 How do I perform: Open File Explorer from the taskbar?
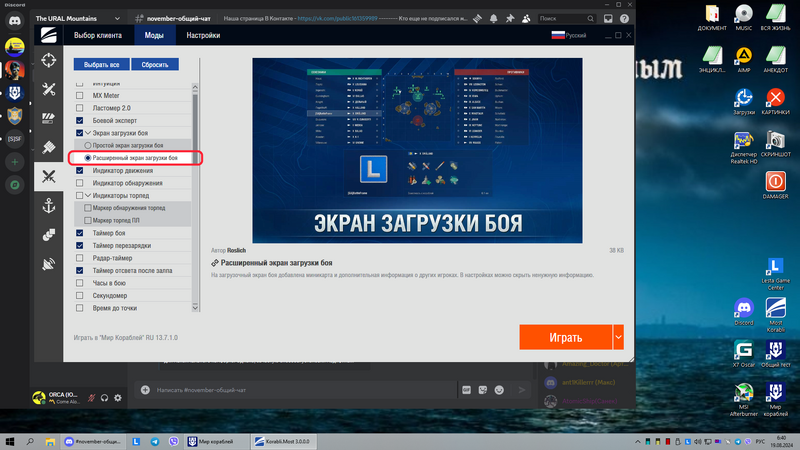[x=49, y=441]
